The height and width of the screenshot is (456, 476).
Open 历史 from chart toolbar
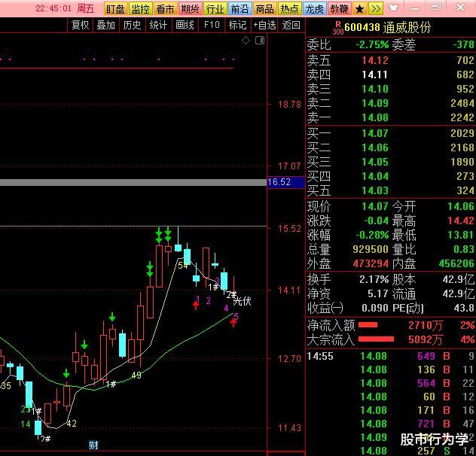click(x=132, y=25)
